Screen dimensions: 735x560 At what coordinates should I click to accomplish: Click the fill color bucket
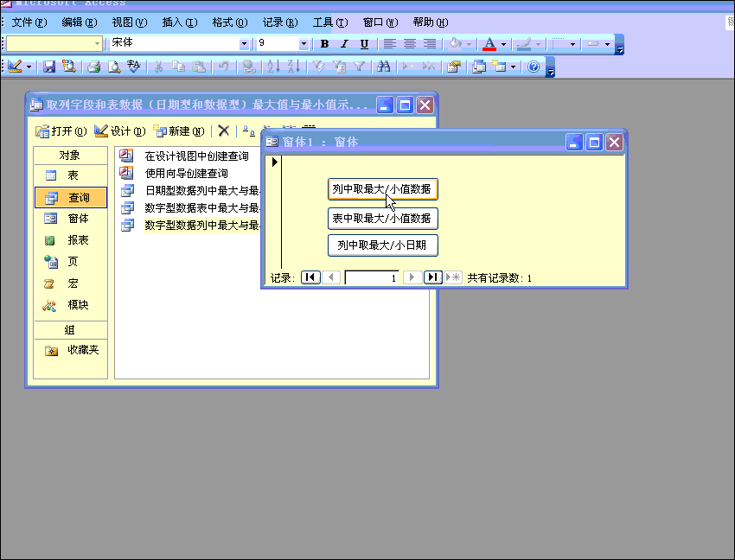[455, 44]
